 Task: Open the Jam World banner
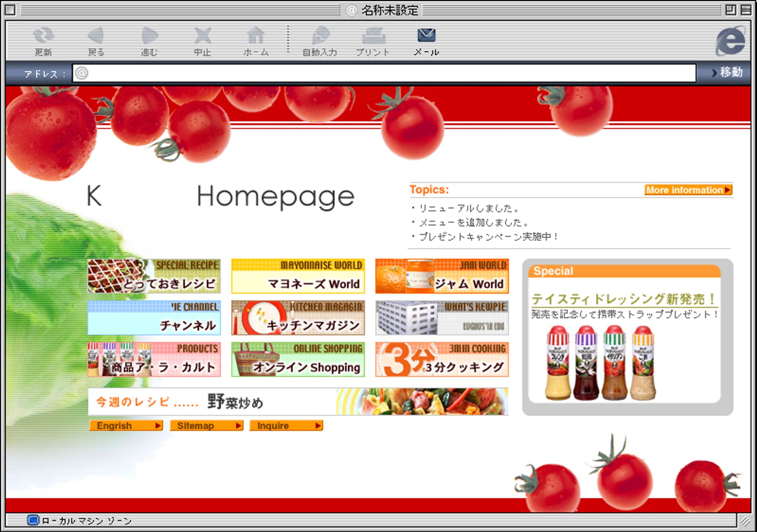pyautogui.click(x=442, y=276)
